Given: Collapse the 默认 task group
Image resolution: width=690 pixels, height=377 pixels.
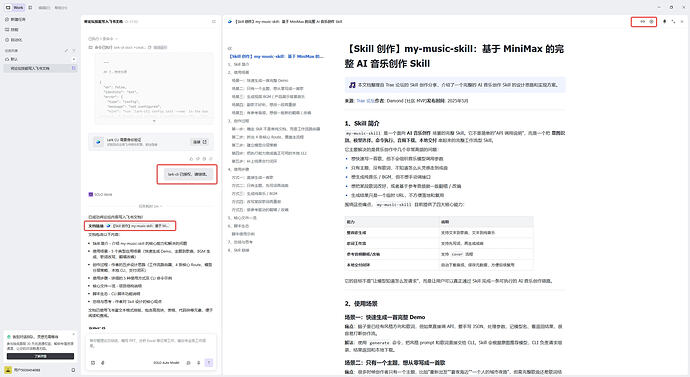Looking at the screenshot, I should pos(12,59).
